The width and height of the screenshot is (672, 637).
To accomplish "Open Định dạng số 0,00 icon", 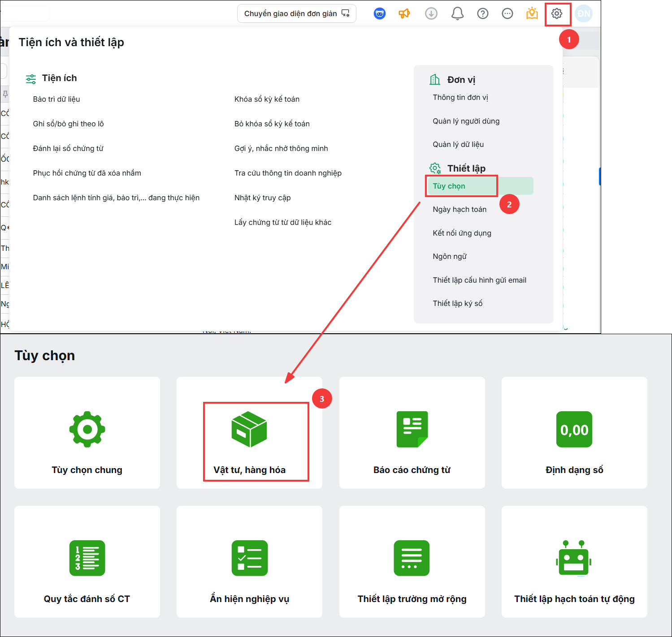I will pyautogui.click(x=574, y=429).
